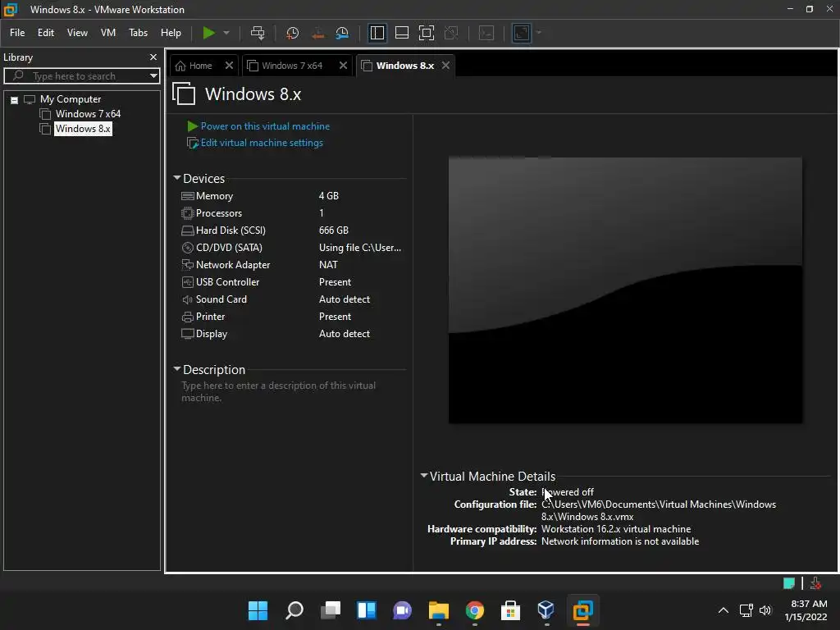Switch to the Home tab
Screen dimensions: 840x630
[x=194, y=66]
